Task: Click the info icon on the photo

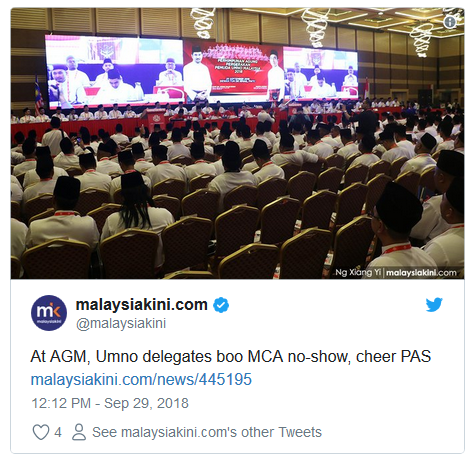Action: pyautogui.click(x=450, y=22)
